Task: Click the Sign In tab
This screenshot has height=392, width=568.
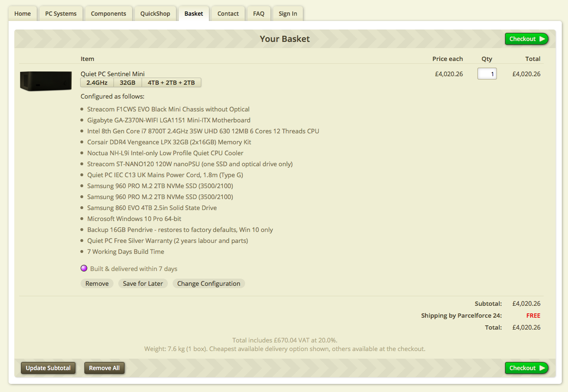Action: click(288, 14)
